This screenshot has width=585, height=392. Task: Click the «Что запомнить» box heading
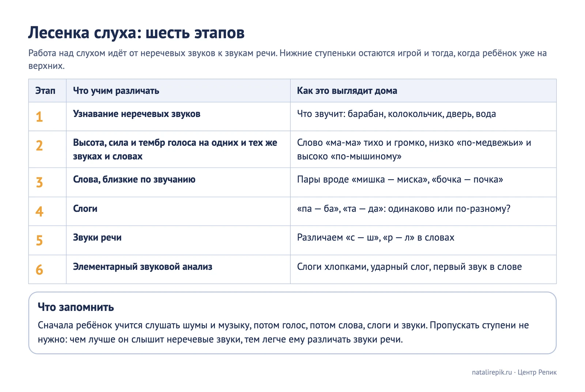click(76, 307)
